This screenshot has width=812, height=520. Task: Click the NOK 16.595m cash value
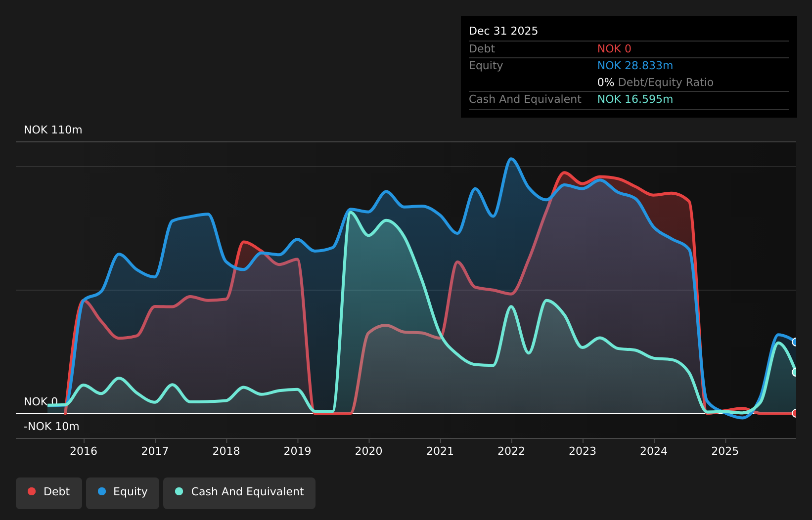point(634,99)
